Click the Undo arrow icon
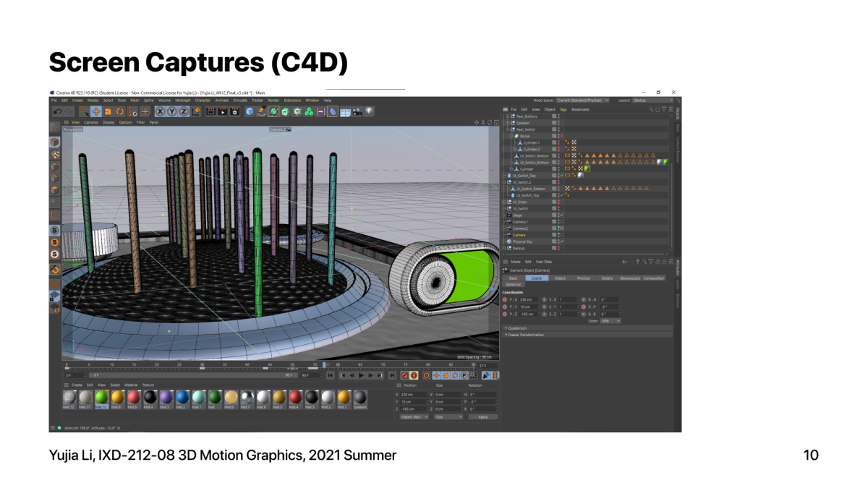868x488 pixels. [58, 111]
